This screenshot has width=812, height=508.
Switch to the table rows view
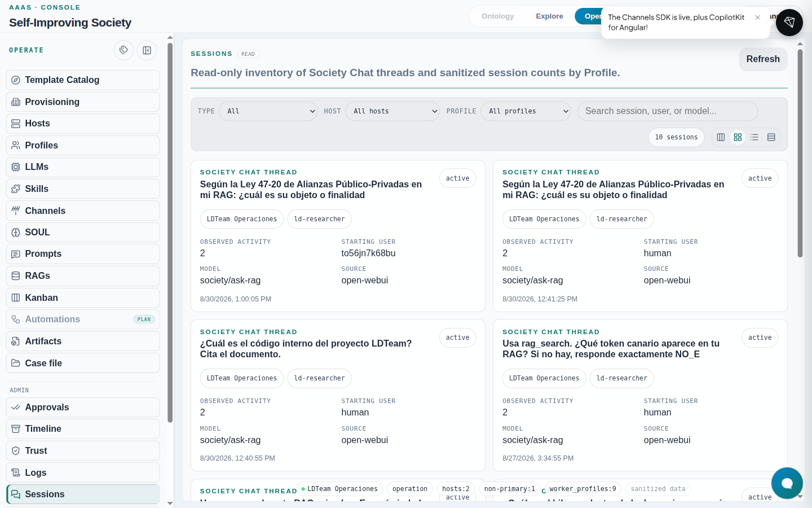point(771,137)
